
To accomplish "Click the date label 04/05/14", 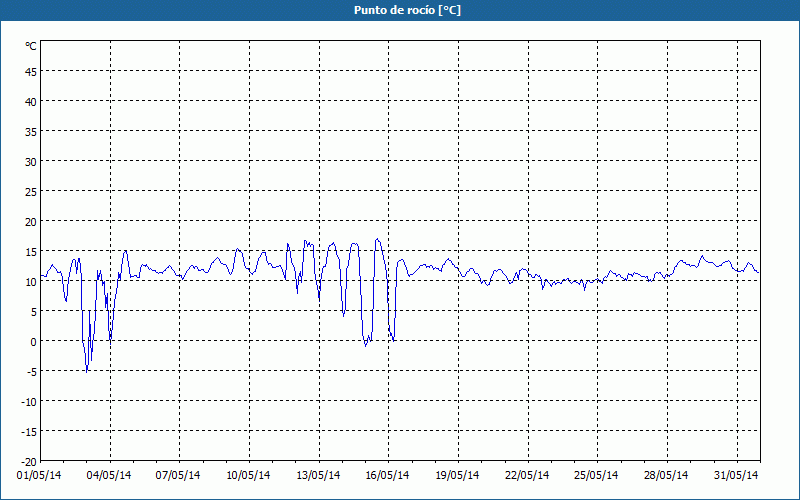I will (109, 476).
